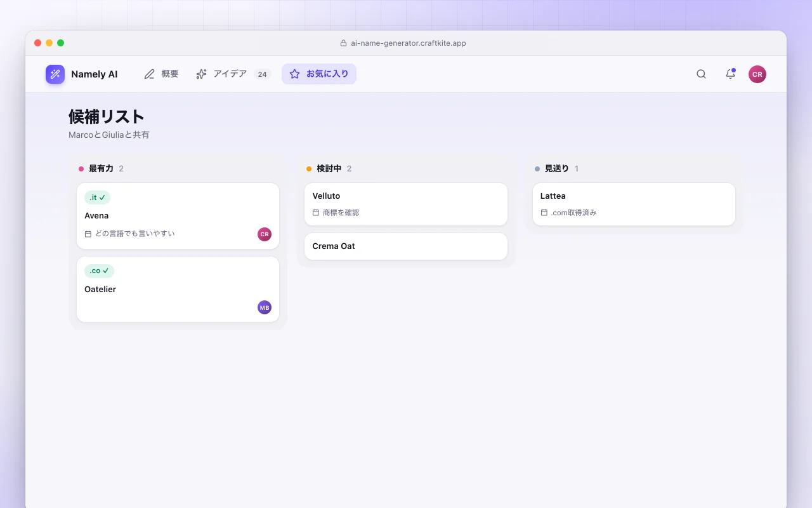Viewport: 812px width, 508px height.
Task: Click the CR avatar on Avena card
Action: click(x=265, y=234)
